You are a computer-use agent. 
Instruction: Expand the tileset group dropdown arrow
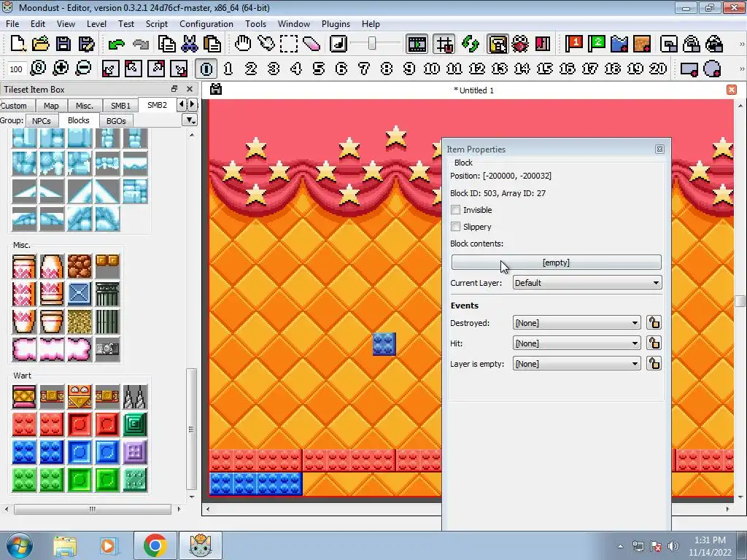(190, 120)
